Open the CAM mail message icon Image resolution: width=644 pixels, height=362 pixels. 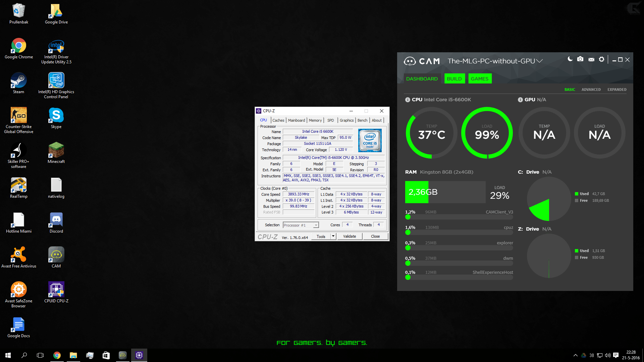(591, 59)
